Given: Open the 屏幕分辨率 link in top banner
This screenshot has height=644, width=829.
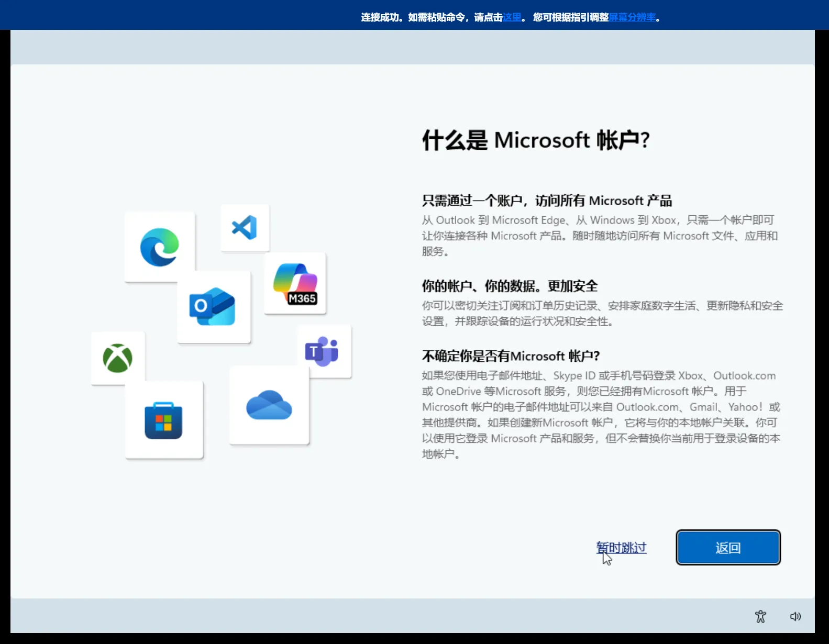Looking at the screenshot, I should [x=632, y=17].
